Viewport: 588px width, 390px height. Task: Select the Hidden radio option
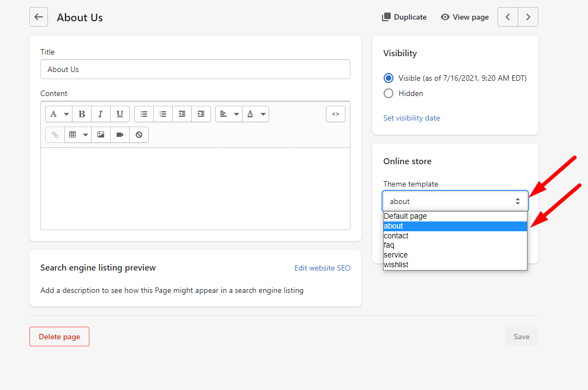389,93
